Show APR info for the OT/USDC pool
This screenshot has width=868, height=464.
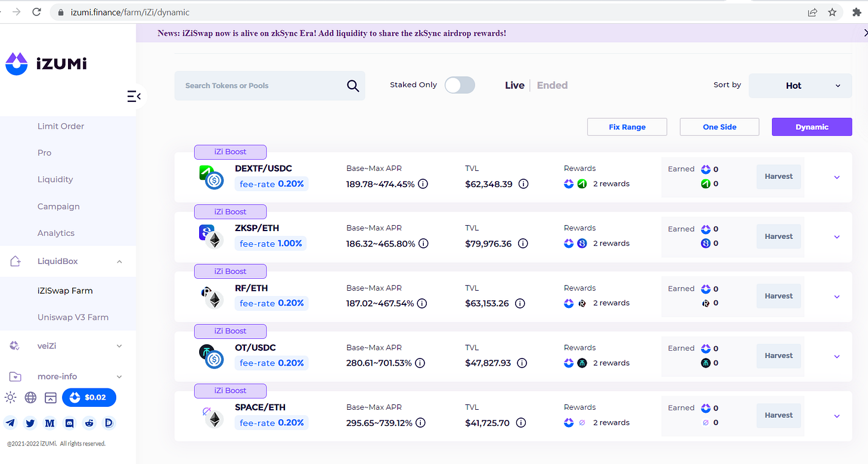tap(420, 363)
